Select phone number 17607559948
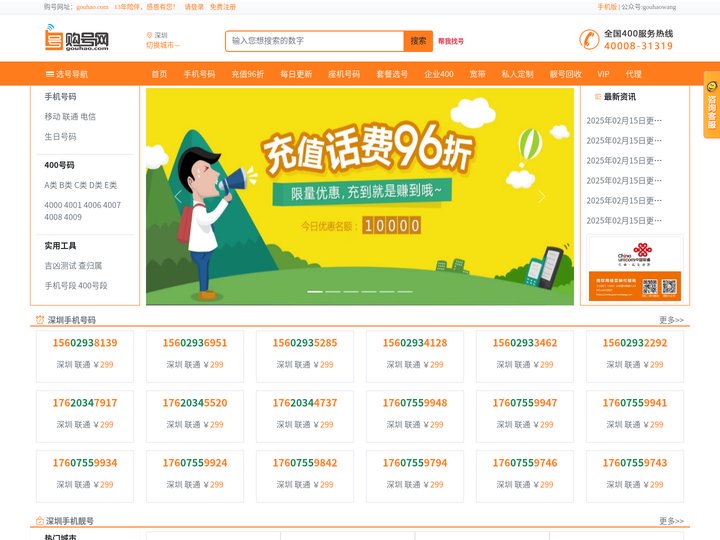720x540 pixels. click(415, 403)
